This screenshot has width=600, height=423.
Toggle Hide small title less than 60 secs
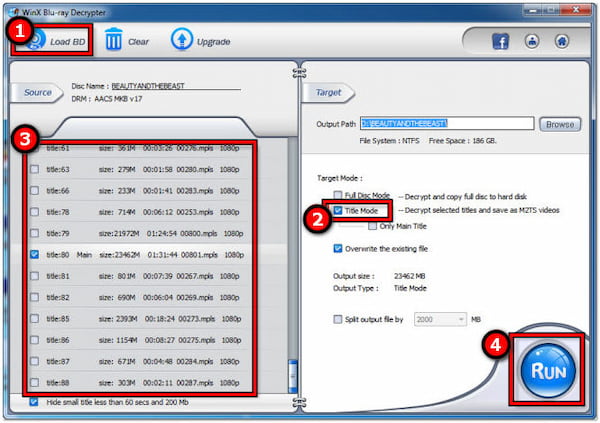35,401
